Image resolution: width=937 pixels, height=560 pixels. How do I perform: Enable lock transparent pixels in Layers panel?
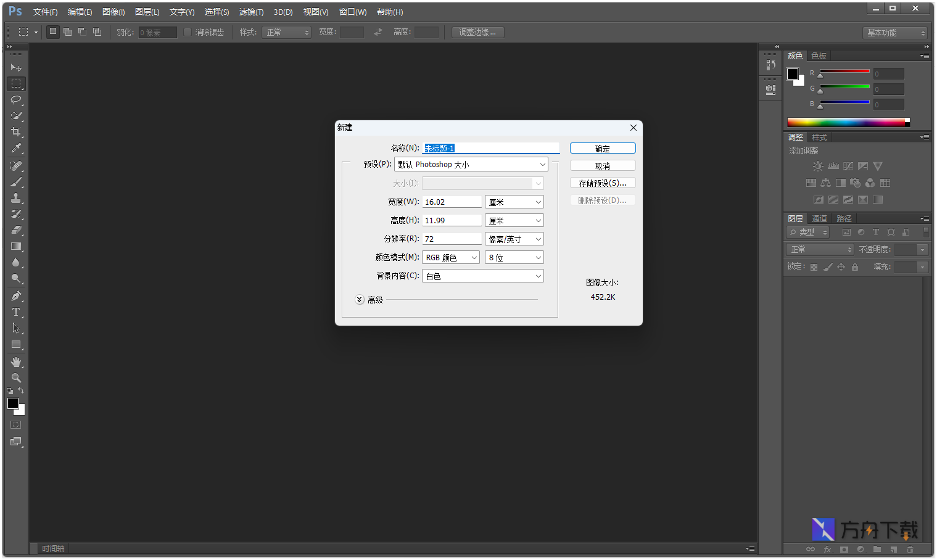tap(814, 266)
